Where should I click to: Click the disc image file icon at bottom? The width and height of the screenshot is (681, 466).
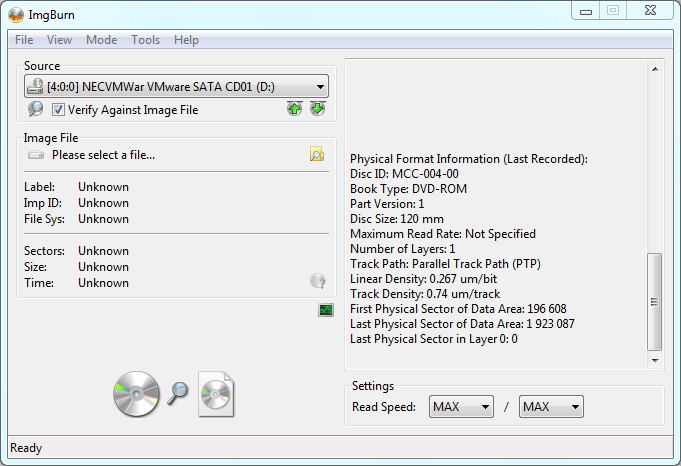(216, 394)
